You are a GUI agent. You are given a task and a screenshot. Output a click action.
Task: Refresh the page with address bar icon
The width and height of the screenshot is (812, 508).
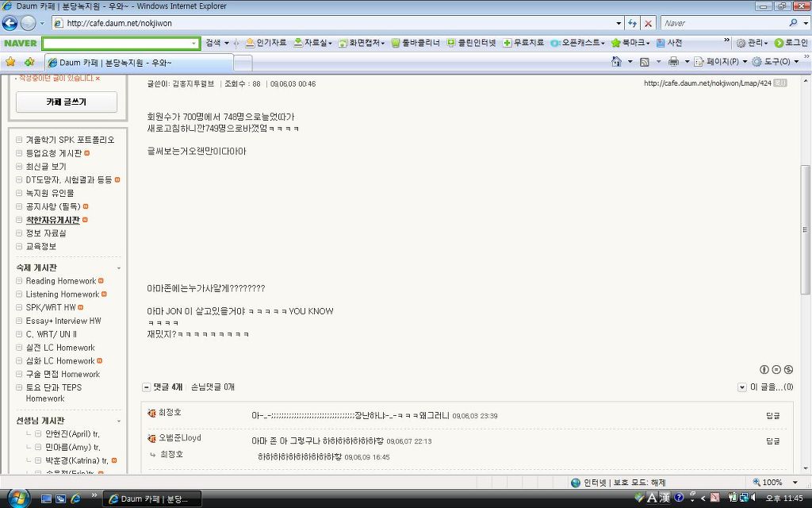tap(632, 23)
